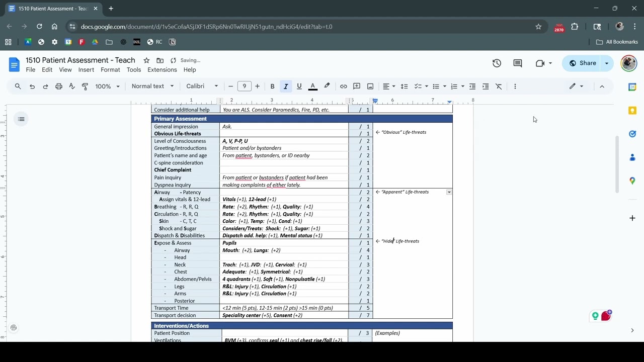Click the font size field
644x362 pixels.
pyautogui.click(x=244, y=86)
